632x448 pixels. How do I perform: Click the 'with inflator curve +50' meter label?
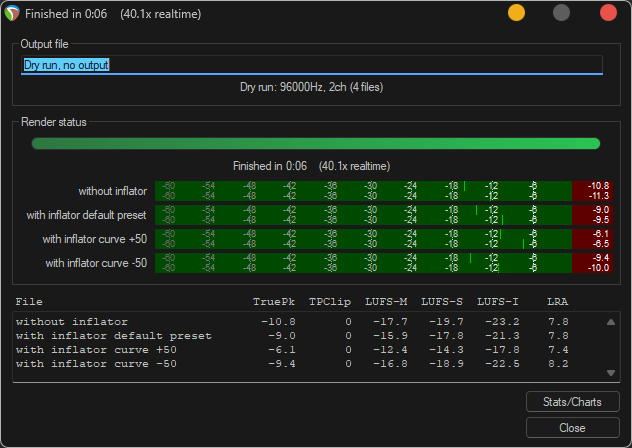(x=95, y=239)
